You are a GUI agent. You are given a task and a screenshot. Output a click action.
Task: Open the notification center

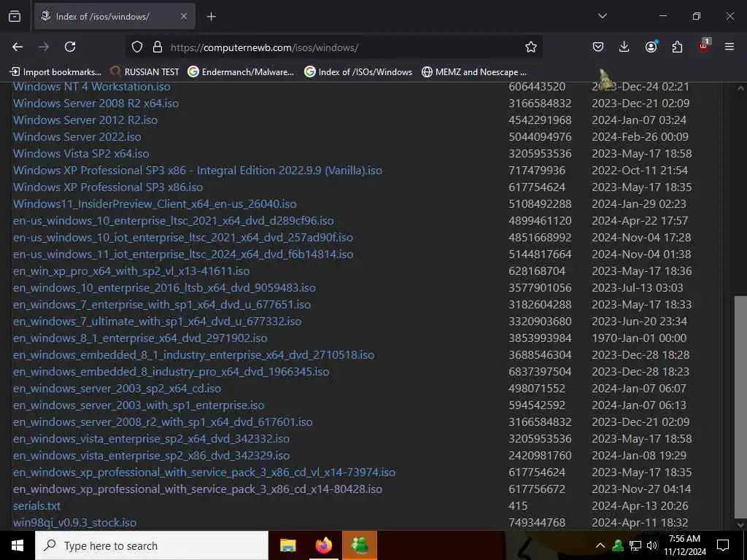(x=723, y=545)
